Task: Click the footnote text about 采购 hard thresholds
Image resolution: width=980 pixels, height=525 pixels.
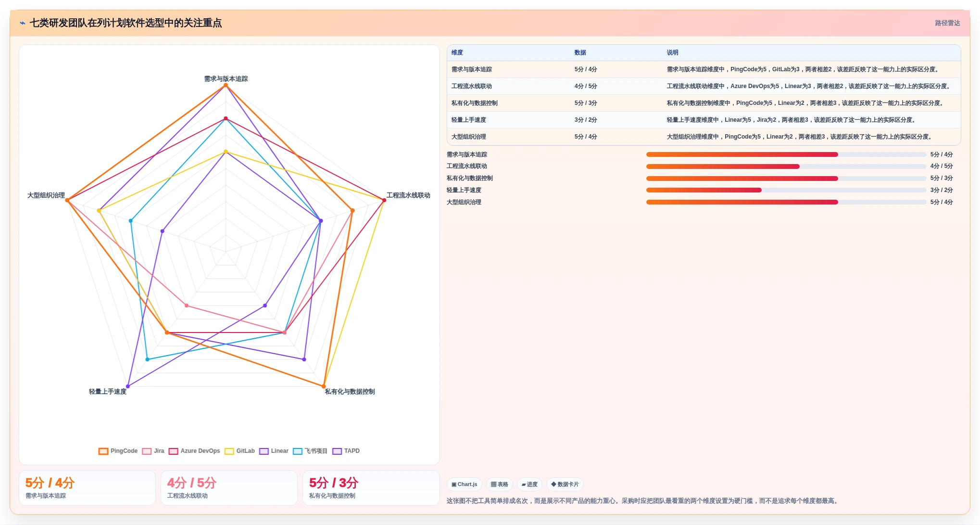Action: tap(643, 501)
